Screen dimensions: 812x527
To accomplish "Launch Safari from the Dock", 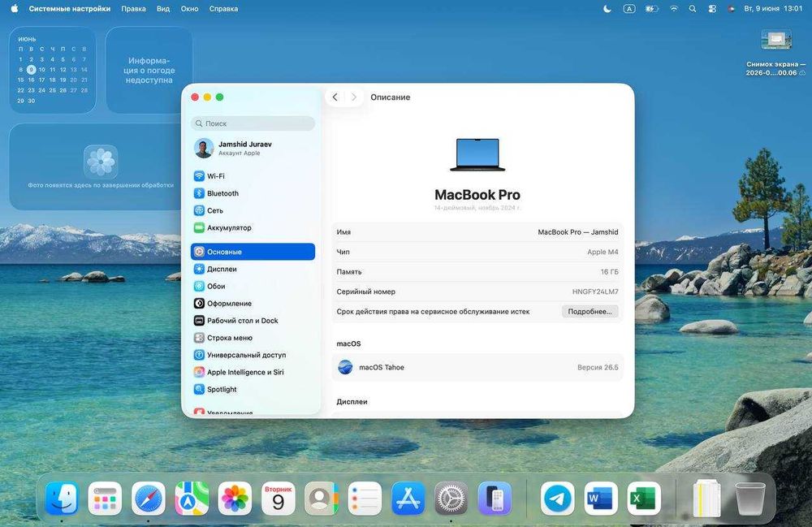I will tap(148, 499).
